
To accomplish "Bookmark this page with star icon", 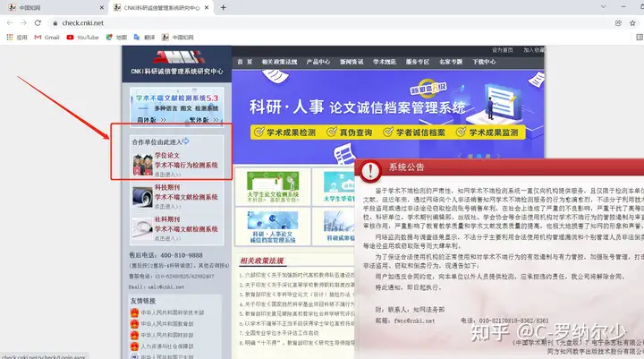I will point(632,23).
